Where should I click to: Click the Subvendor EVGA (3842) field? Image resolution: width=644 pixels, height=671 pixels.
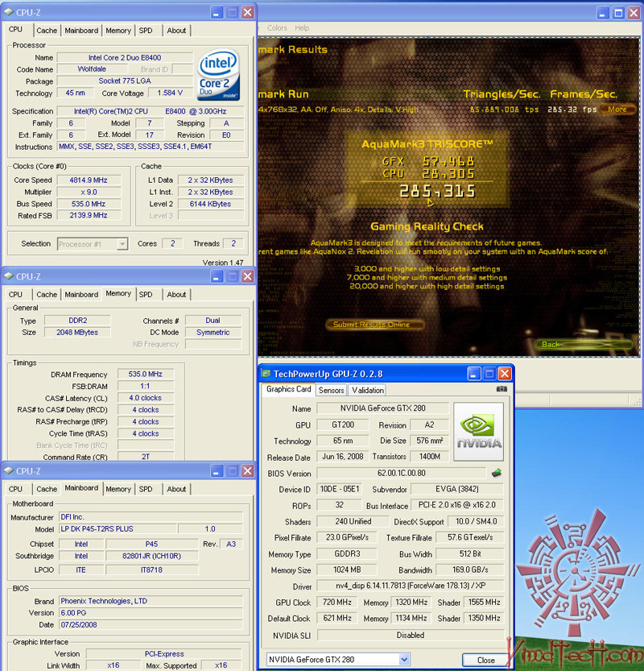[457, 489]
